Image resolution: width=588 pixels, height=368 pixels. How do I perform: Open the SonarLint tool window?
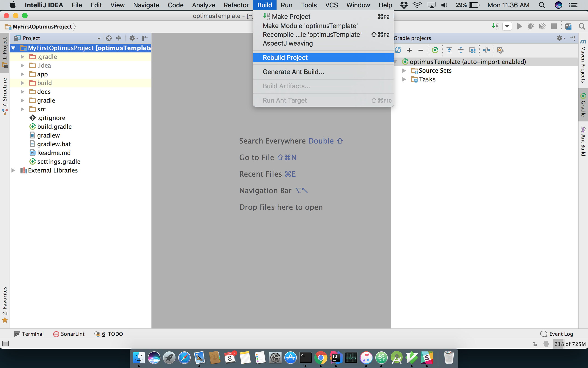pos(69,334)
